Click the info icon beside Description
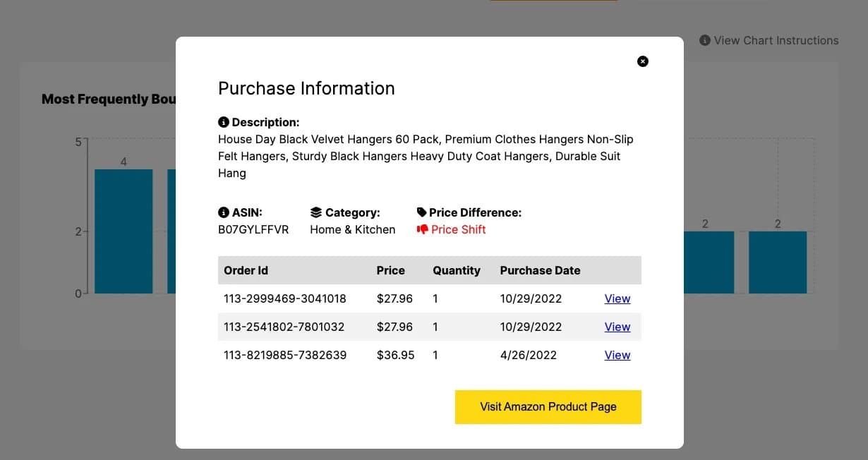This screenshot has width=868, height=460. [224, 122]
